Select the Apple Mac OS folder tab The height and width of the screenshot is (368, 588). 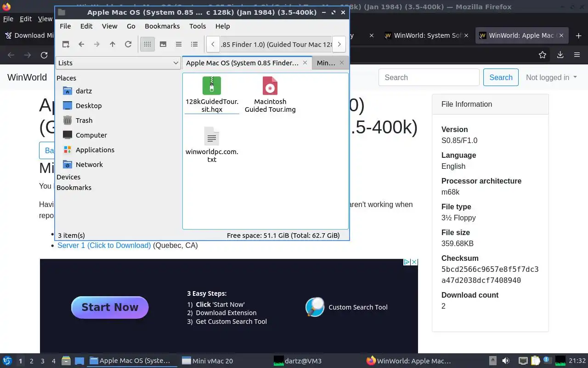(x=242, y=63)
